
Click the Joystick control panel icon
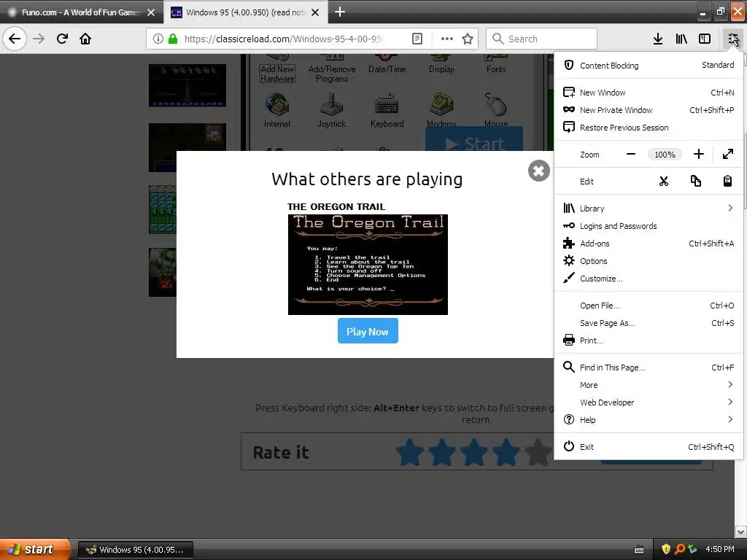332,111
